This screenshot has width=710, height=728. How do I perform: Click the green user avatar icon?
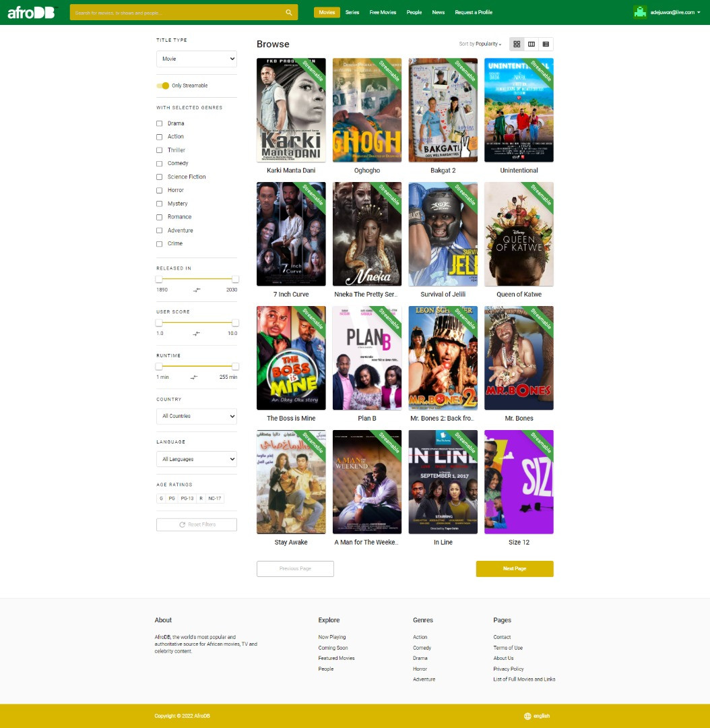pyautogui.click(x=640, y=12)
